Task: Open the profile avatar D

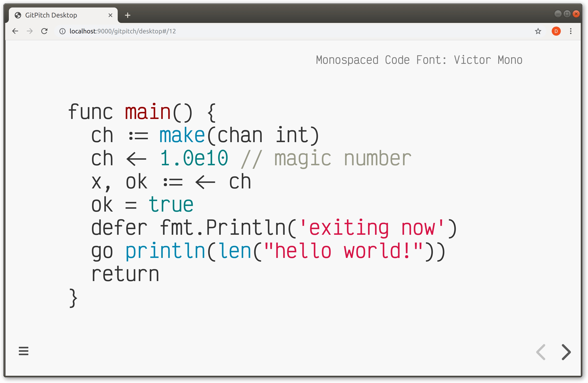Action: tap(556, 31)
